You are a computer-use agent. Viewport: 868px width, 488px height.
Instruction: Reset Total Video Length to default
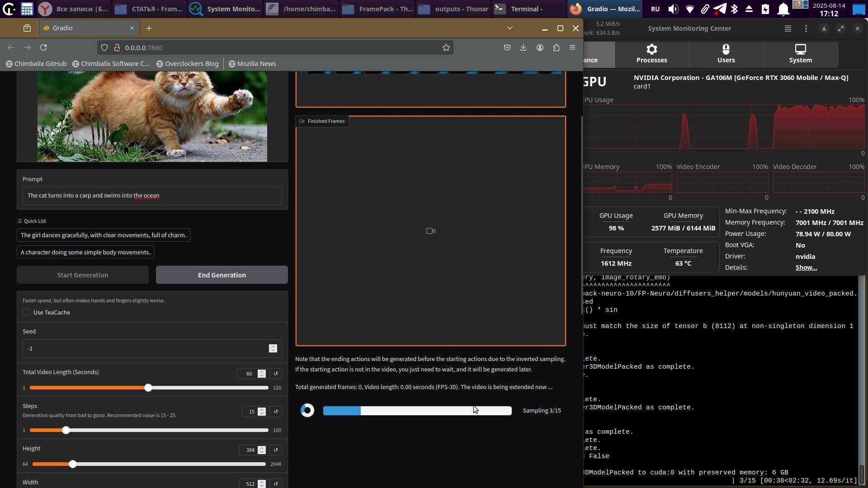276,374
